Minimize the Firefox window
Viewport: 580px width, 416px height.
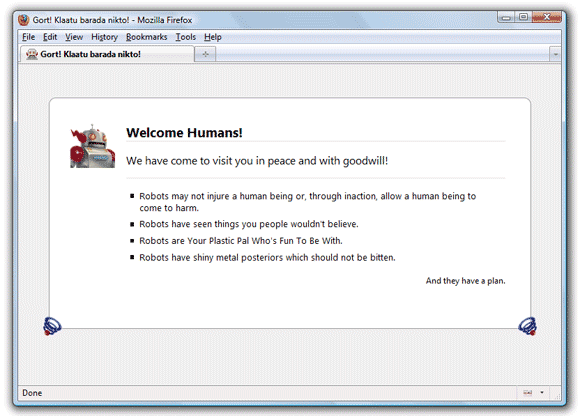click(x=506, y=17)
